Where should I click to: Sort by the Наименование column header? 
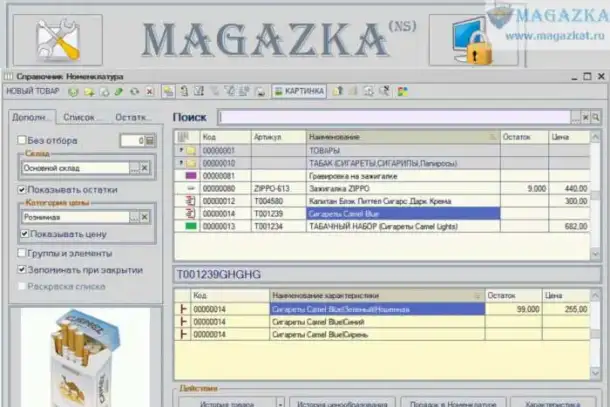coord(403,137)
